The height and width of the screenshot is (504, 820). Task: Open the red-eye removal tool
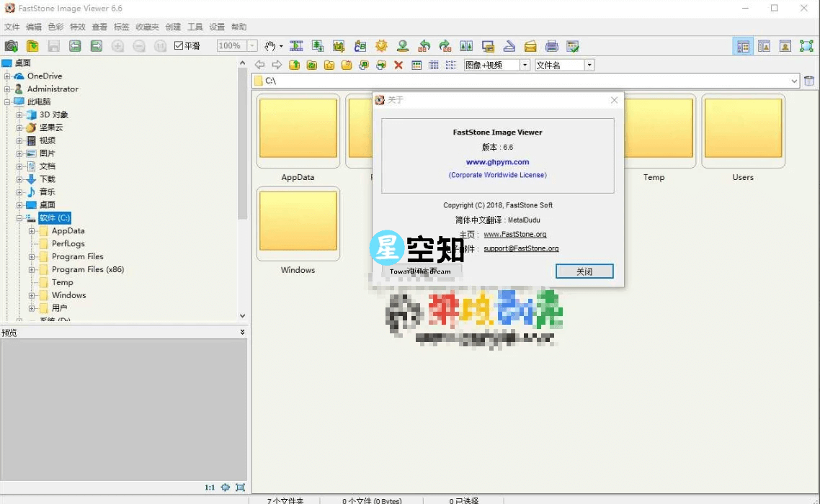click(403, 45)
